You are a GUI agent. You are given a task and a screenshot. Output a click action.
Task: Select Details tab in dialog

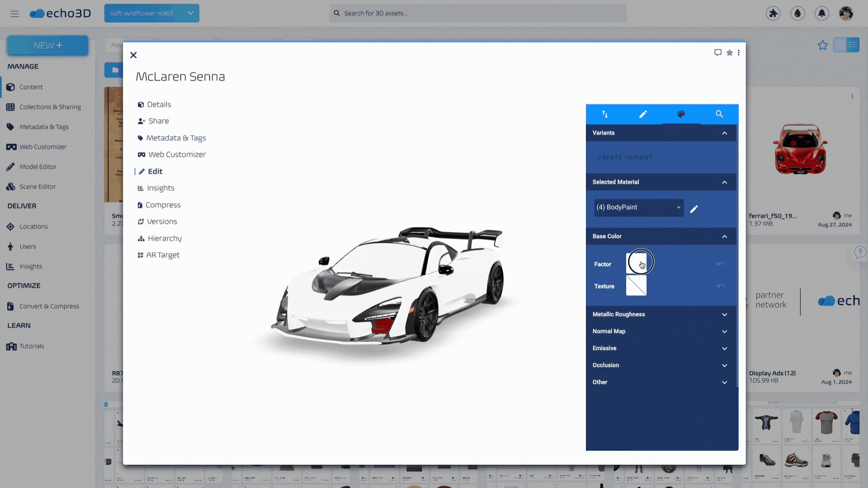coord(155,104)
